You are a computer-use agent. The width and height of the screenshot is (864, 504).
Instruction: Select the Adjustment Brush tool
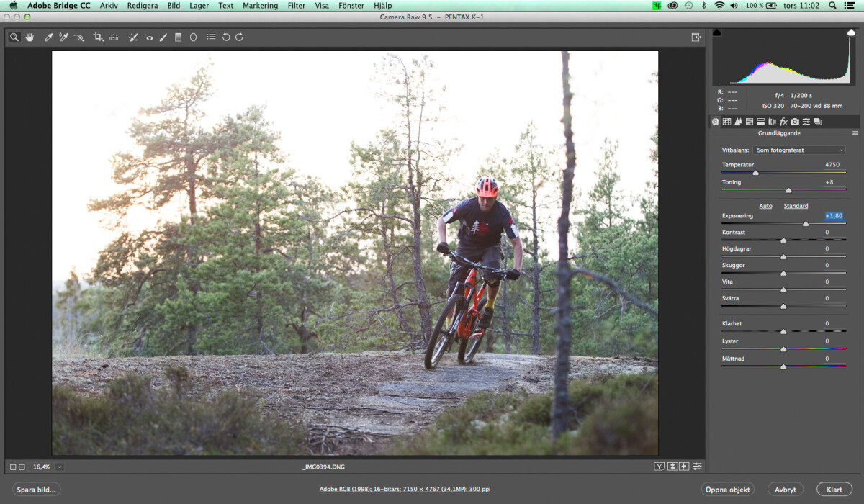pos(163,37)
